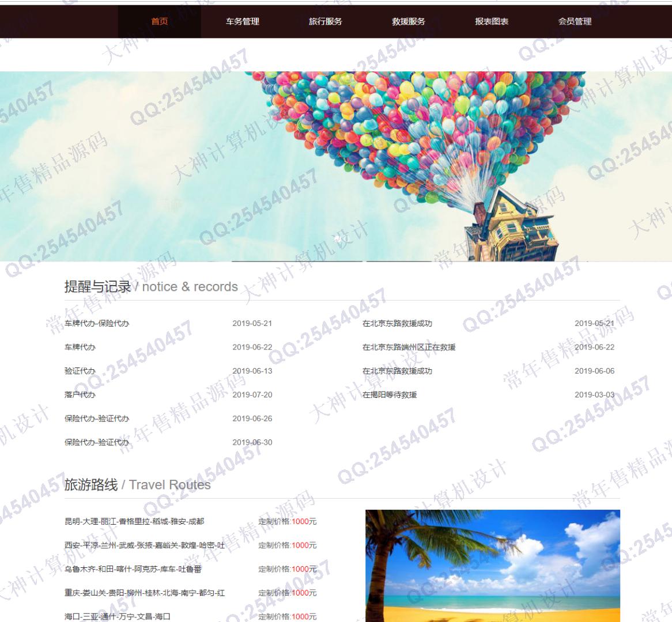Click date 2019-05-21 beside 车牌代办-保险代办
Image resolution: width=672 pixels, height=622 pixels.
(252, 324)
